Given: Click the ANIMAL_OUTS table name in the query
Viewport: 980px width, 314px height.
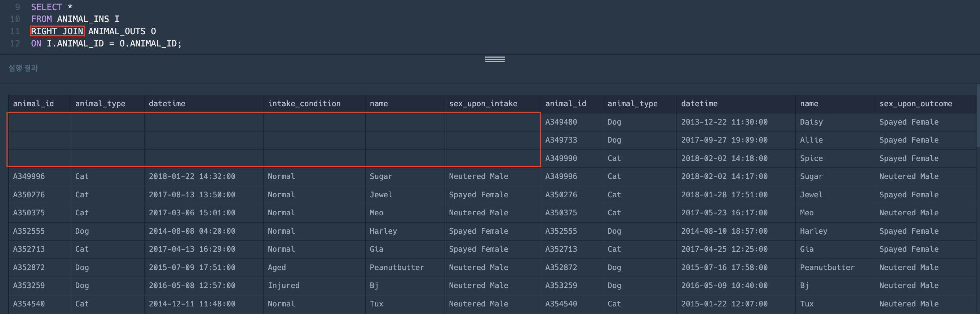Looking at the screenshot, I should 116,31.
